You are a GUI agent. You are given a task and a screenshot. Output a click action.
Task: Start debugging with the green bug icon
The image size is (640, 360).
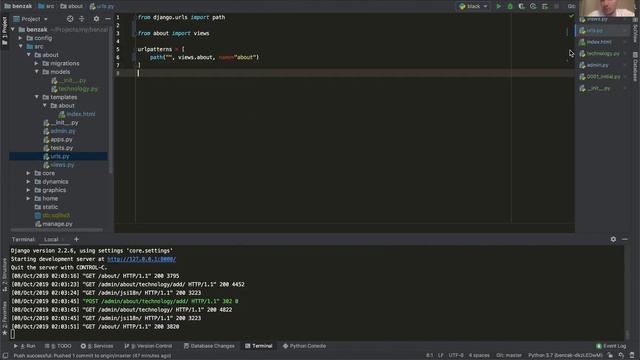[x=510, y=6]
